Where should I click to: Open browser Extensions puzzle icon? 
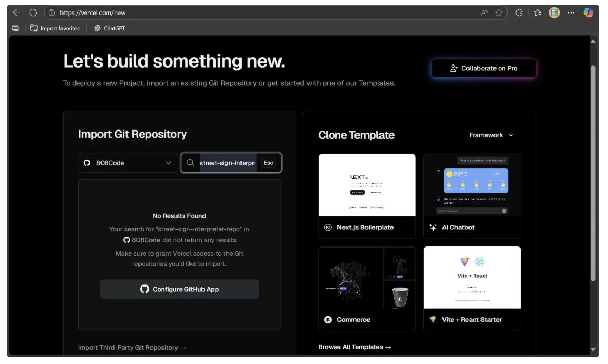519,12
